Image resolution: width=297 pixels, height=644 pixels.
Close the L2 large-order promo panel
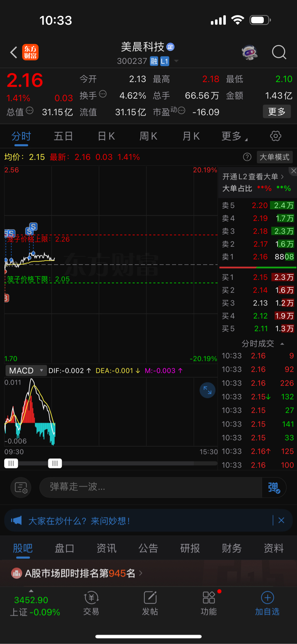(x=294, y=171)
